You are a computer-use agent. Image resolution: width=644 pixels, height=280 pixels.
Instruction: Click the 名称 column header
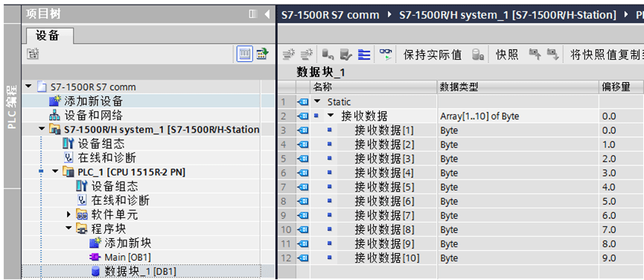tap(373, 87)
